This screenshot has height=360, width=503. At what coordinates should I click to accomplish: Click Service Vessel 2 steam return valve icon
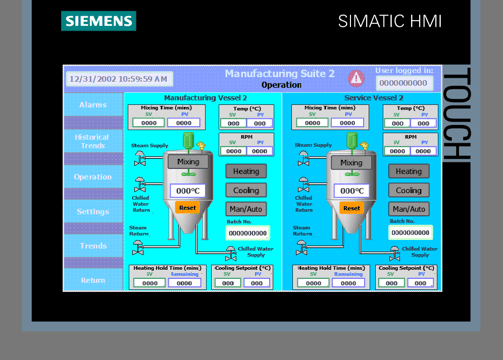tap(302, 248)
